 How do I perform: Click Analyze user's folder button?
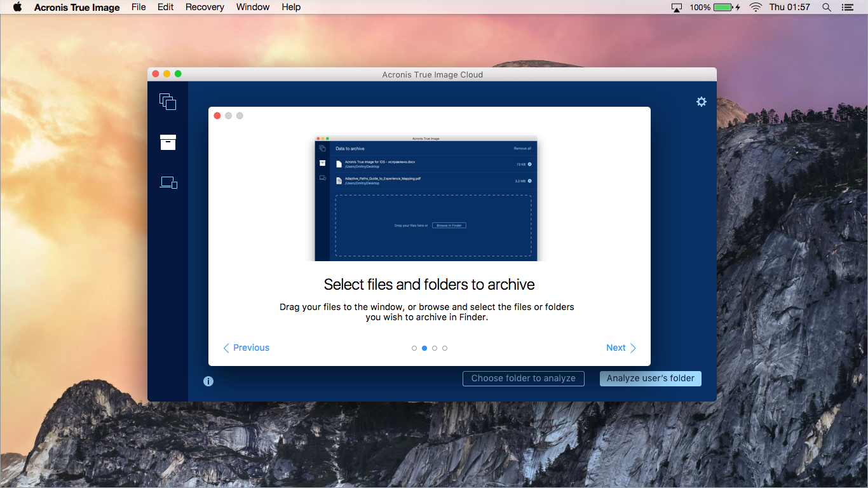pyautogui.click(x=651, y=378)
